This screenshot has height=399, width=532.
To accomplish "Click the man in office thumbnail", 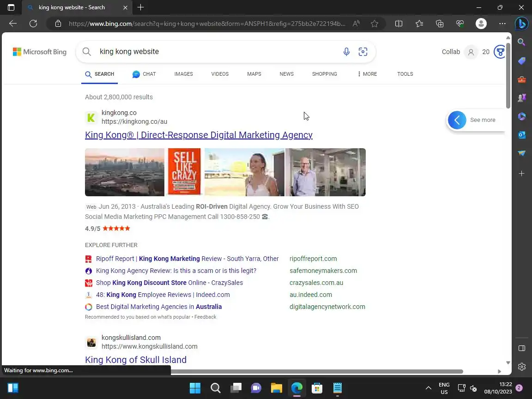I will [326, 172].
